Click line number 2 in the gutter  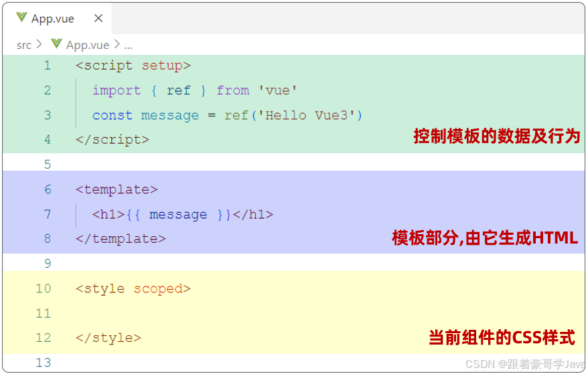pos(48,90)
